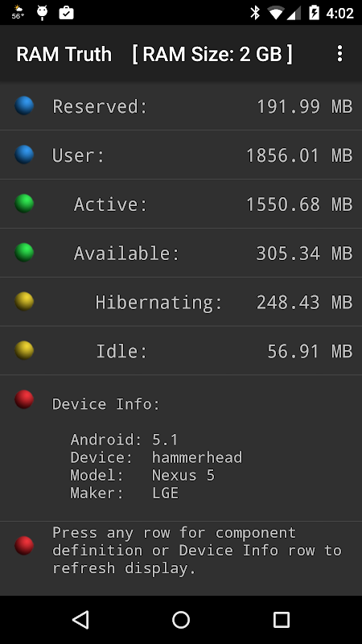Tap the yellow ball beside Idle
Viewport: 362px width, 644px height.
[x=24, y=350]
